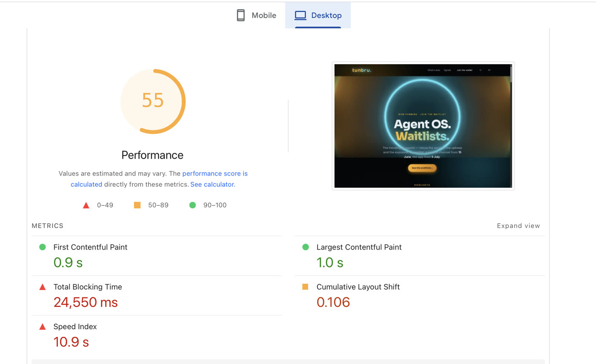Click the green circle beside First Contentful Paint

pyautogui.click(x=43, y=247)
